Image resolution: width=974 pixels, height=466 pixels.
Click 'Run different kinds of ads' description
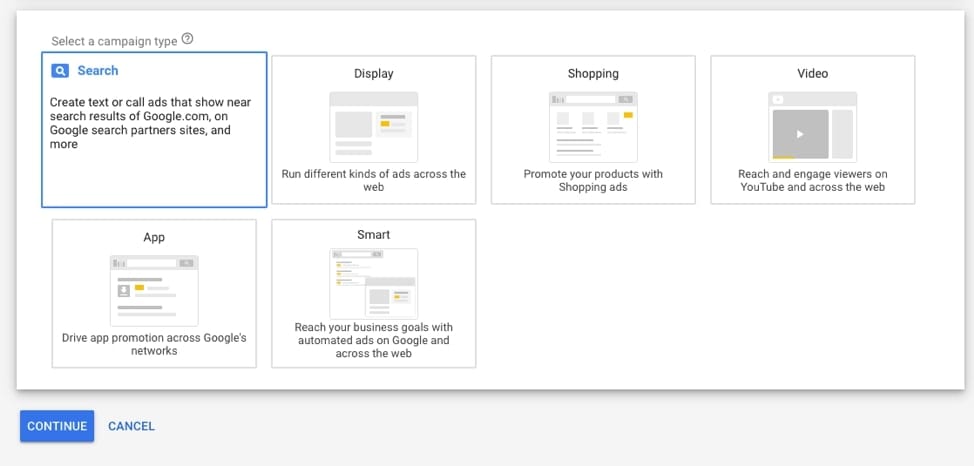(x=374, y=180)
